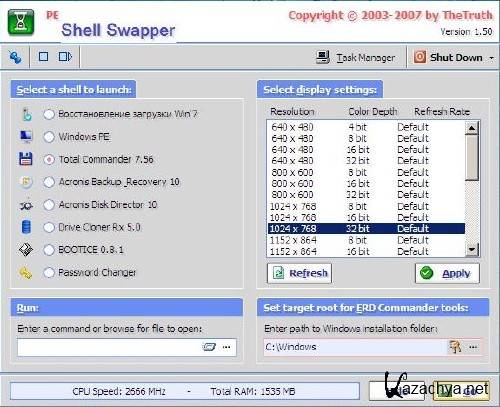Click the Windows PE monitor icon
The image size is (500, 407).
[x=26, y=137]
